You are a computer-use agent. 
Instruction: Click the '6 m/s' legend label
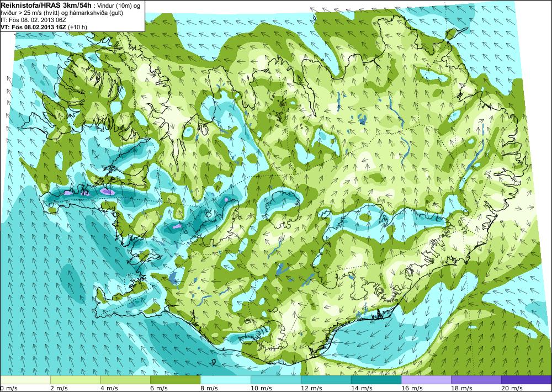159,388
